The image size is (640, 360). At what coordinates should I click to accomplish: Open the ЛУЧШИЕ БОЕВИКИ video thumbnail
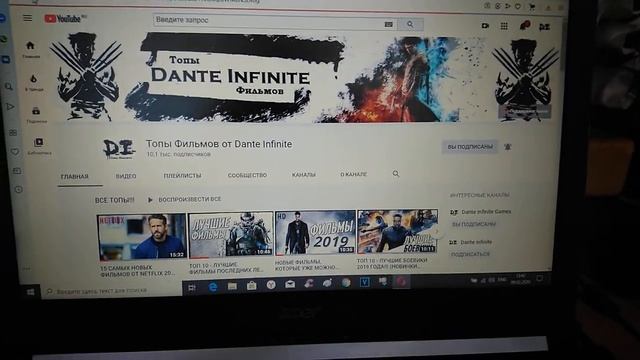(x=398, y=231)
